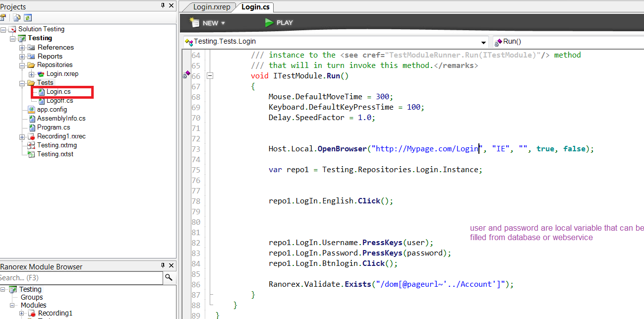Click the 'var repo1' declaration line
Image resolution: width=644 pixels, height=319 pixels.
(375, 170)
